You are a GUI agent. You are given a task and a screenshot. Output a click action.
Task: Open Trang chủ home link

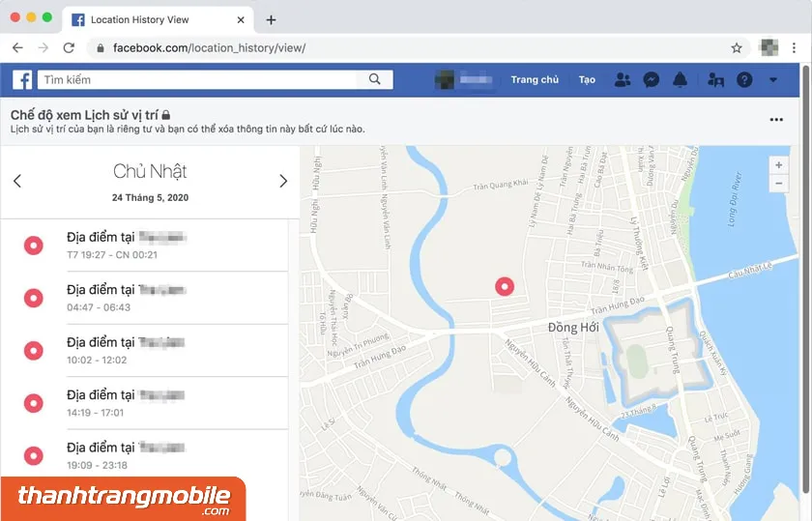click(x=535, y=80)
